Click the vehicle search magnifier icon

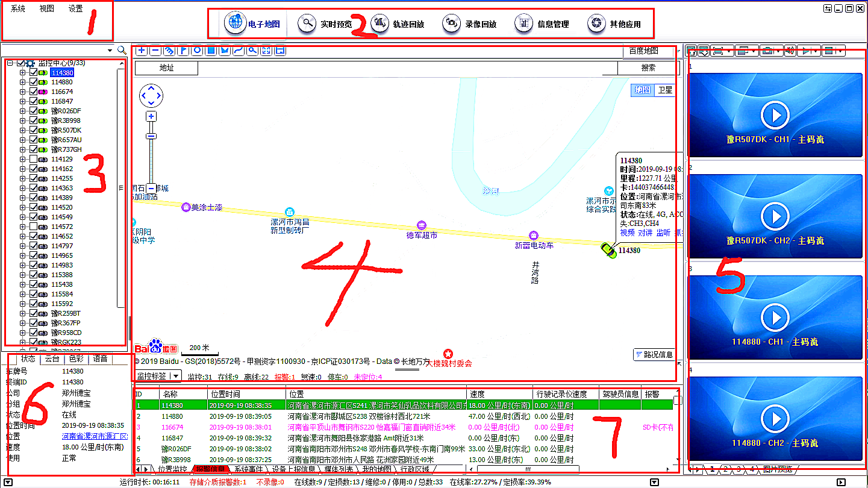(x=122, y=51)
